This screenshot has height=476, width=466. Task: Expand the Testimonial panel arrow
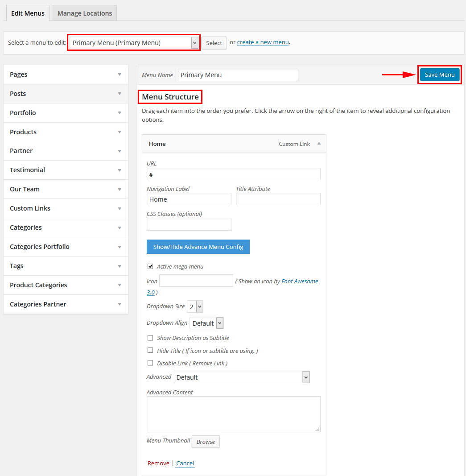pyautogui.click(x=120, y=170)
